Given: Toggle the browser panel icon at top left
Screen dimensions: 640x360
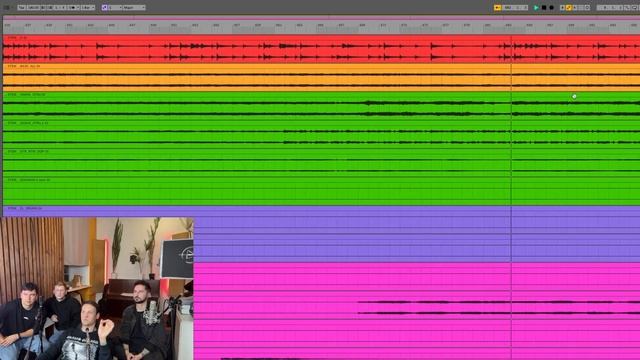Looking at the screenshot, I should [6, 7].
